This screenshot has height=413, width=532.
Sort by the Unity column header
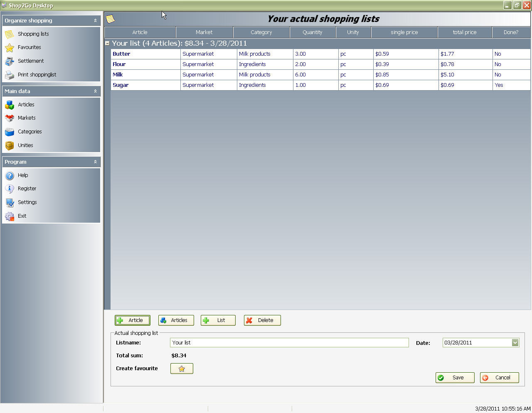353,32
